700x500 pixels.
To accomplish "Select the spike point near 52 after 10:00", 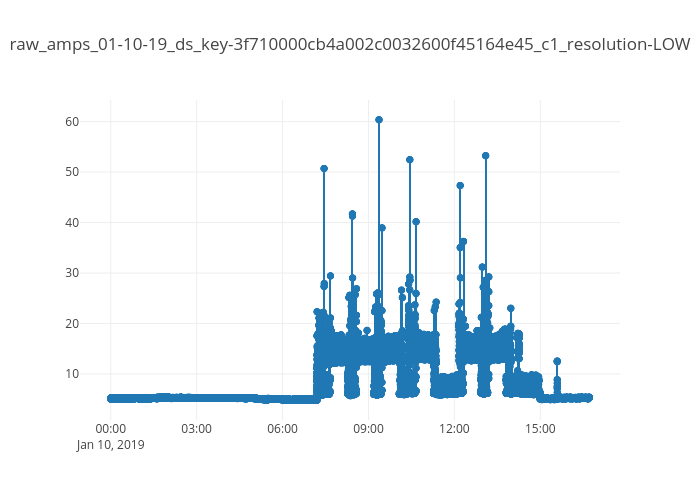I will 410,160.
